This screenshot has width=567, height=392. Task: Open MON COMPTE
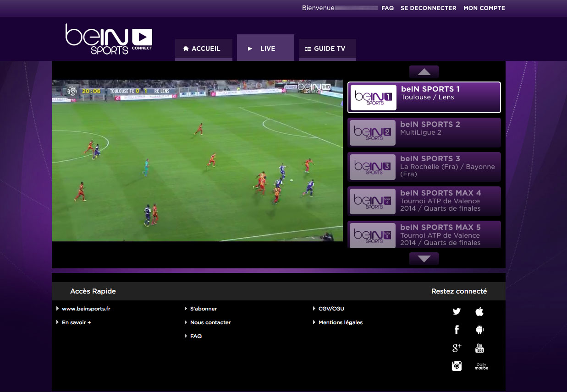[x=484, y=8]
